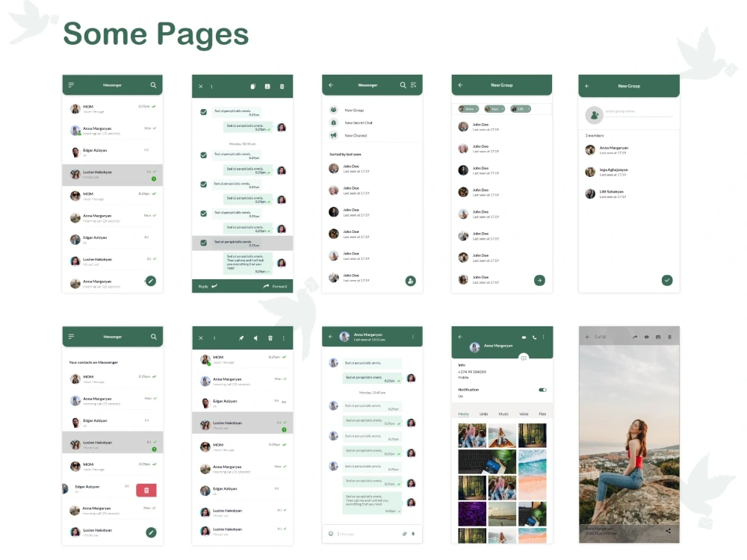Click the trash icon in the message selection toolbar
The height and width of the screenshot is (560, 747).
(x=282, y=87)
